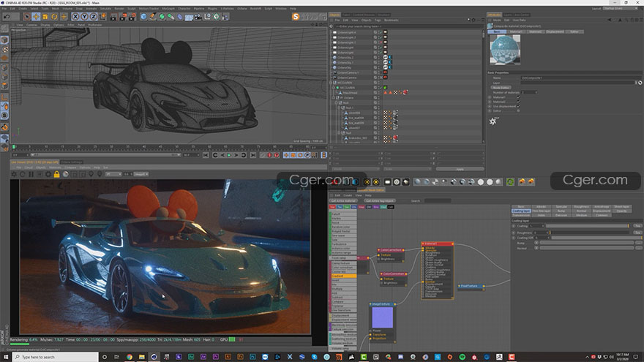Collapse the Null.1 group

click(x=339, y=108)
